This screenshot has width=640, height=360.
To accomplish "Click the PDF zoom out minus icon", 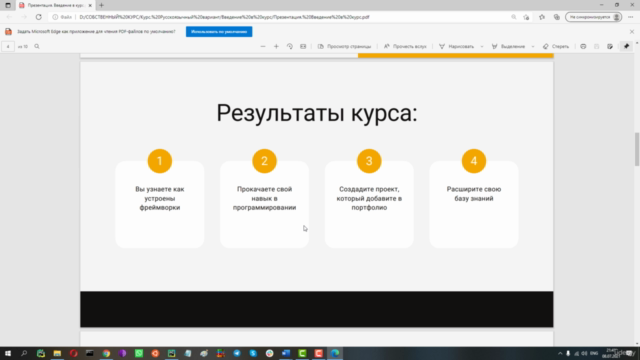I will (263, 47).
